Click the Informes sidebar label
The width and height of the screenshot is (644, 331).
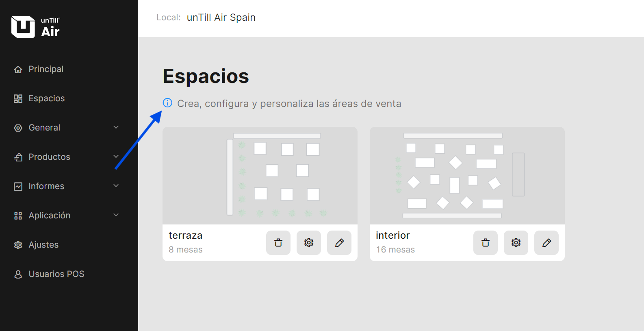[46, 186]
